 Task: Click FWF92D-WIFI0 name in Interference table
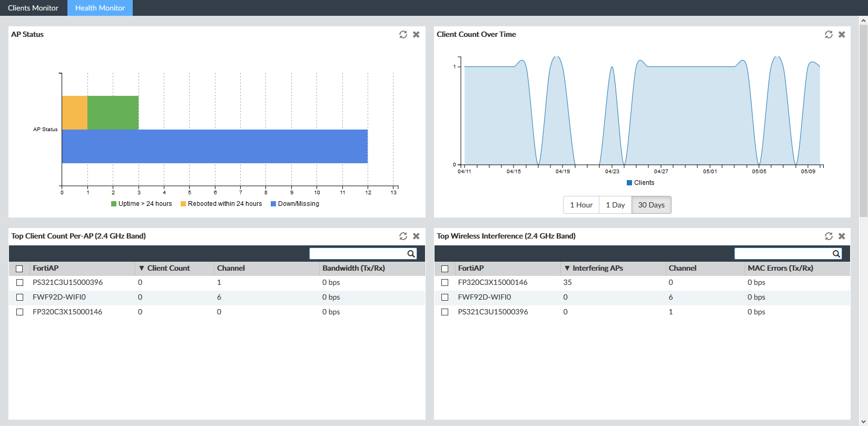(485, 297)
